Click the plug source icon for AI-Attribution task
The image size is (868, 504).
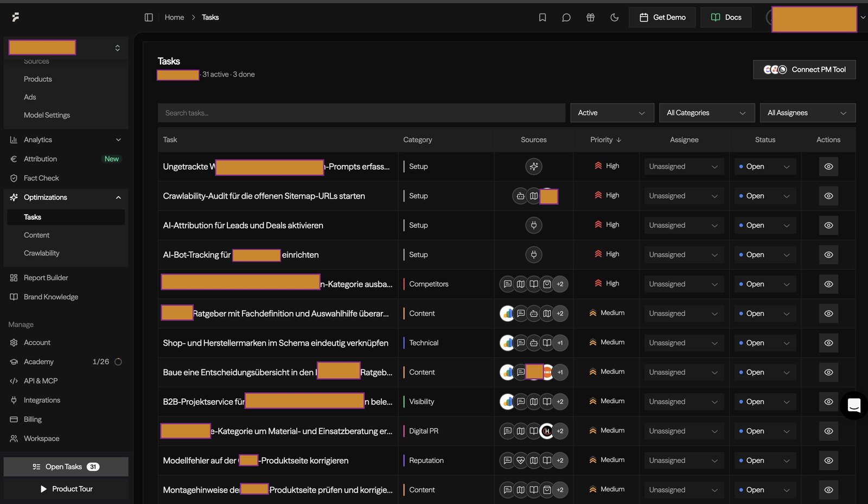pyautogui.click(x=534, y=225)
